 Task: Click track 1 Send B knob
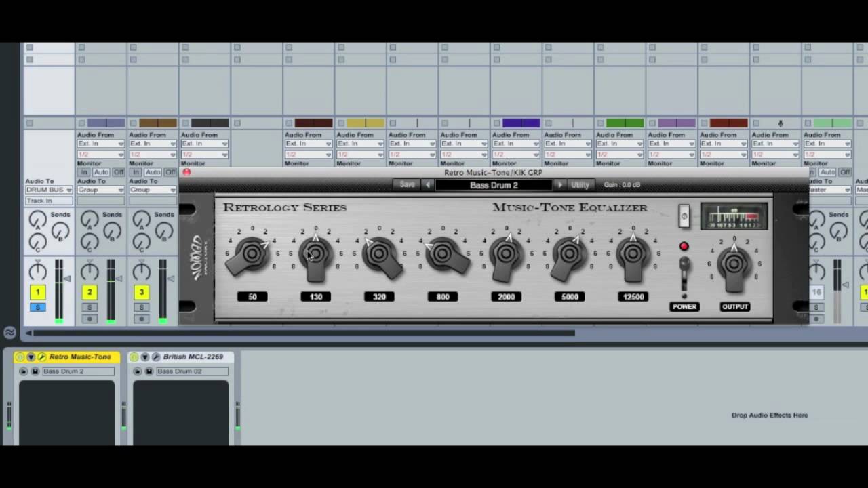[60, 232]
